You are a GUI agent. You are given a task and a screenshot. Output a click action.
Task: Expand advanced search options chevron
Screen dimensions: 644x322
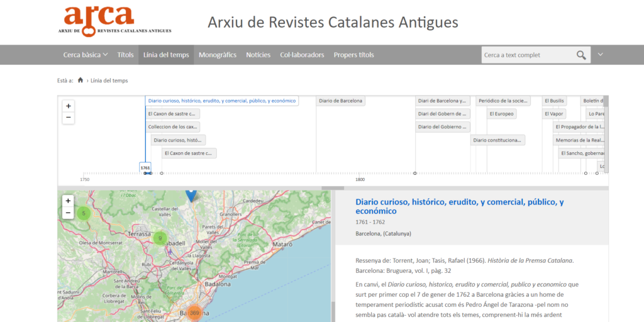pos(600,55)
